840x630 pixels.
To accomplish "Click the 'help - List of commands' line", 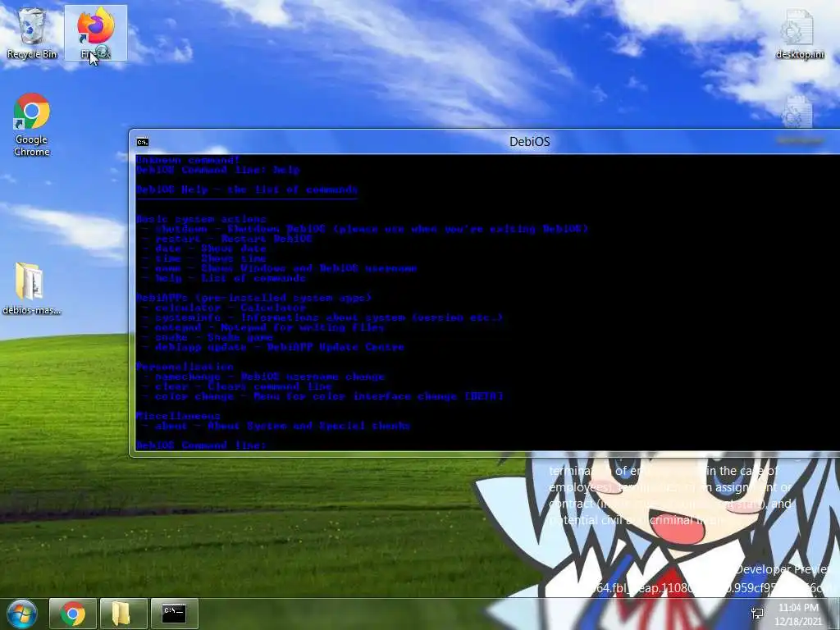I will pyautogui.click(x=224, y=278).
